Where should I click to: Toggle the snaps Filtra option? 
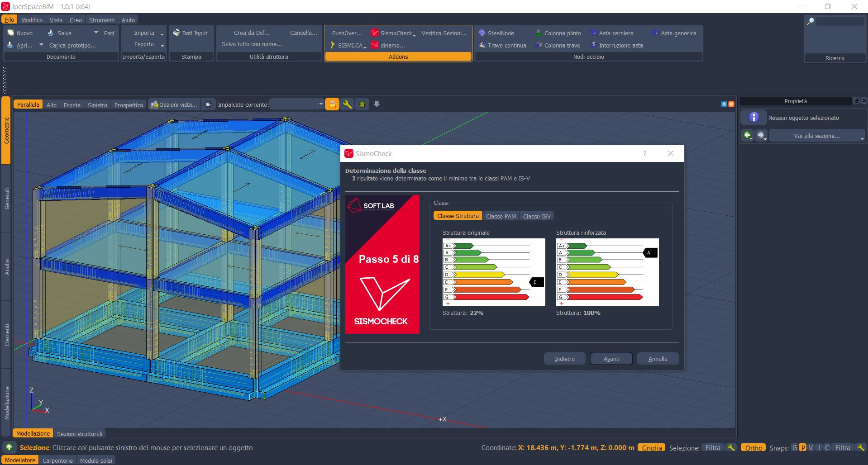coord(843,447)
